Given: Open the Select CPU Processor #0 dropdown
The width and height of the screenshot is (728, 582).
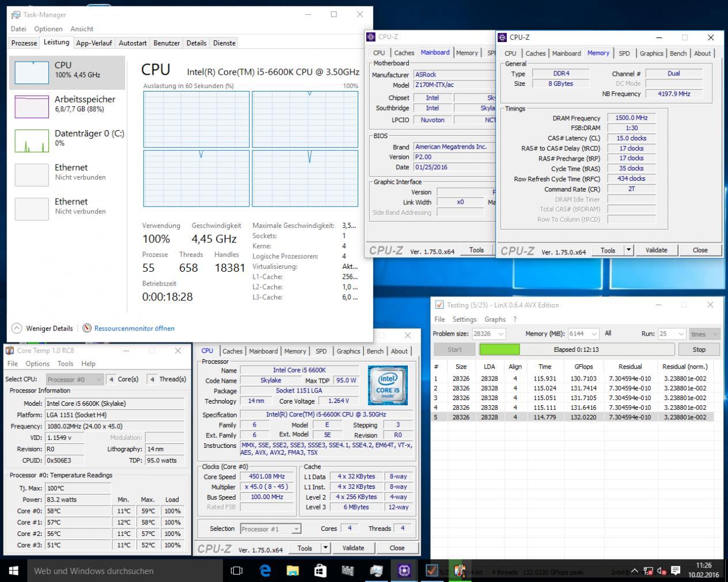Looking at the screenshot, I should [x=75, y=379].
